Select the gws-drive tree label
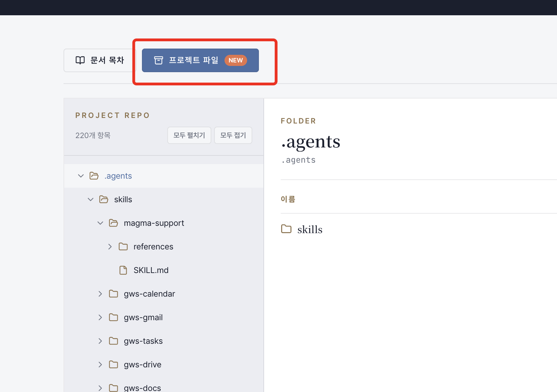This screenshot has width=557, height=392. [143, 365]
